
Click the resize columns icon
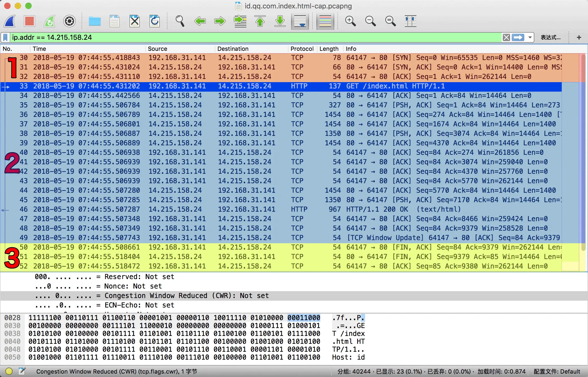pyautogui.click(x=410, y=21)
